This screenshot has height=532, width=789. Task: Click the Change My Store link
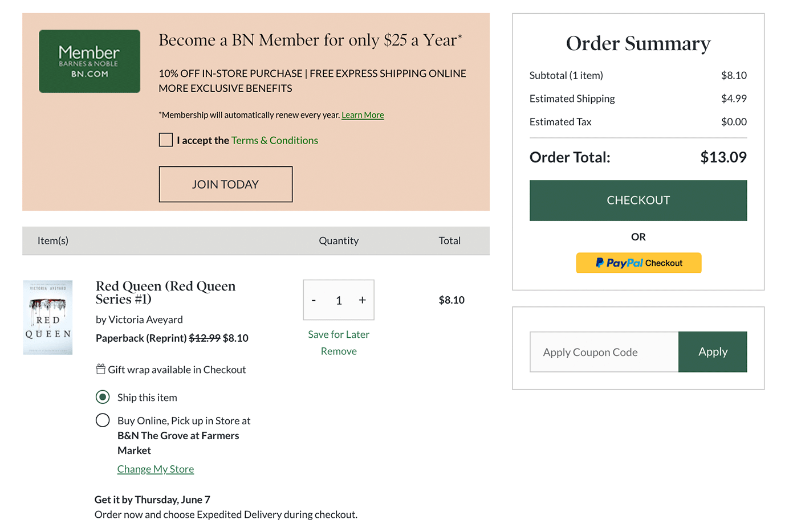click(156, 469)
